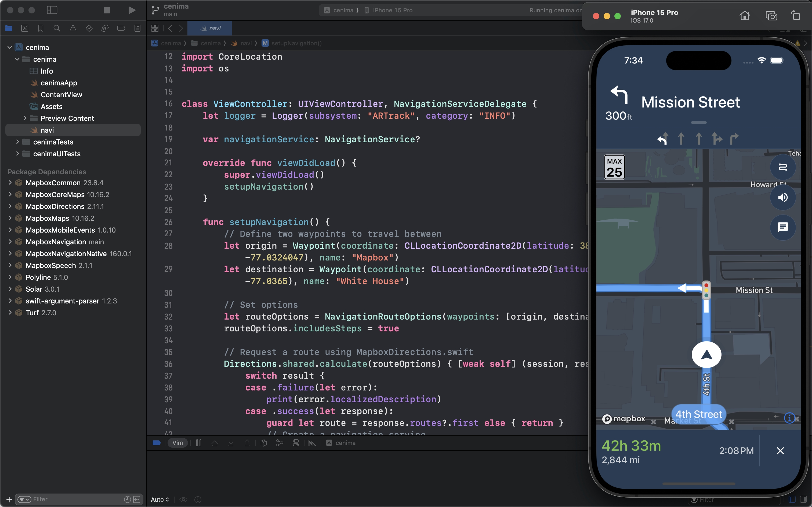
Task: Click the Vim mode button
Action: (177, 443)
